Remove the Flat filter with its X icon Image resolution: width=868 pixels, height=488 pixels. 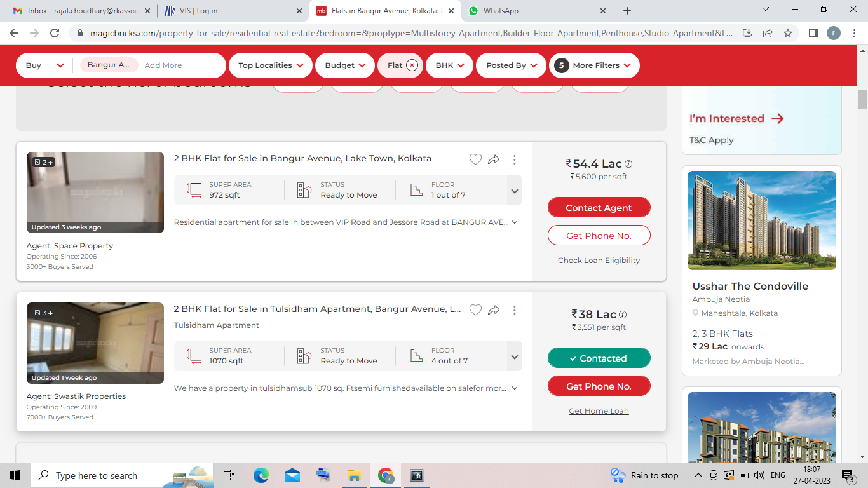click(x=412, y=65)
